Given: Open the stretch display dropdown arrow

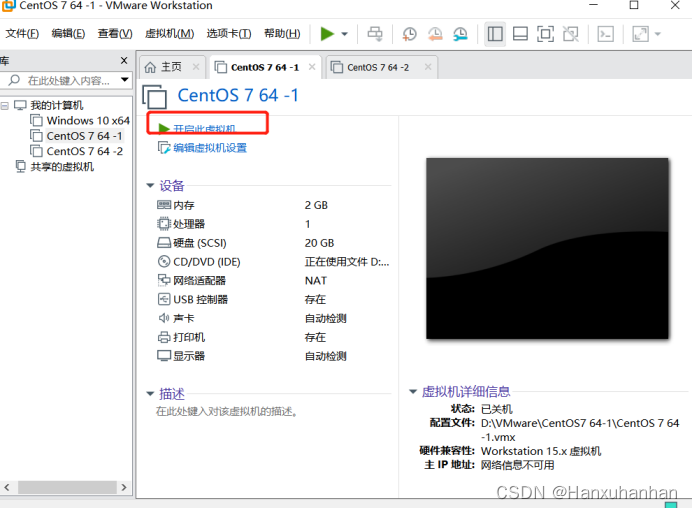Looking at the screenshot, I should [x=658, y=34].
